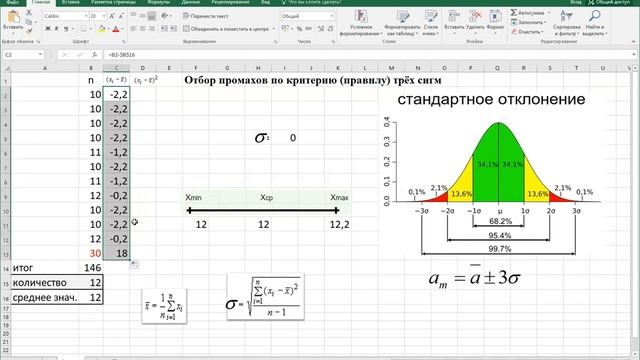Image resolution: width=640 pixels, height=360 pixels.
Task: Click the Cut scissors icon
Action: point(29,13)
